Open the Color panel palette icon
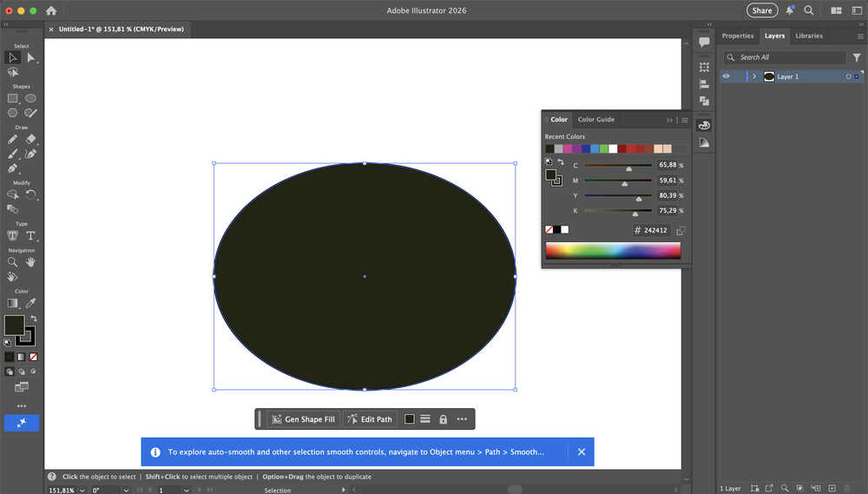Image resolution: width=868 pixels, height=494 pixels. [704, 125]
